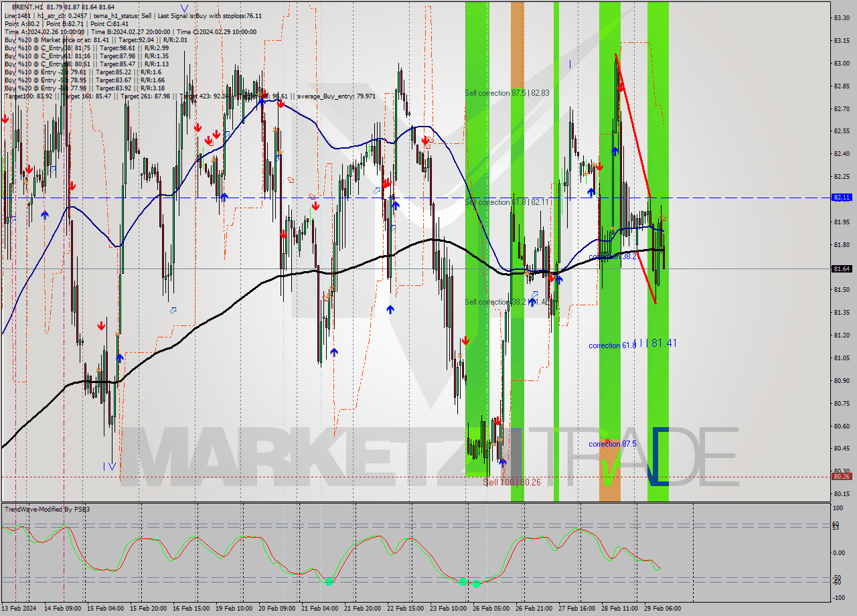This screenshot has height=616, width=857.
Task: Click the '23 Feb 10:00' time label
Action: click(x=448, y=608)
